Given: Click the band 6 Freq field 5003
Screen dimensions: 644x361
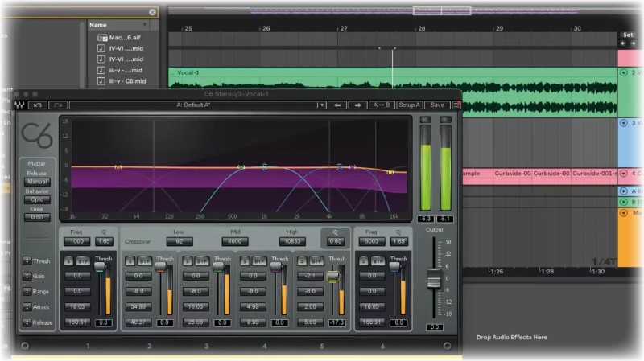Looking at the screenshot, I should pos(371,242).
